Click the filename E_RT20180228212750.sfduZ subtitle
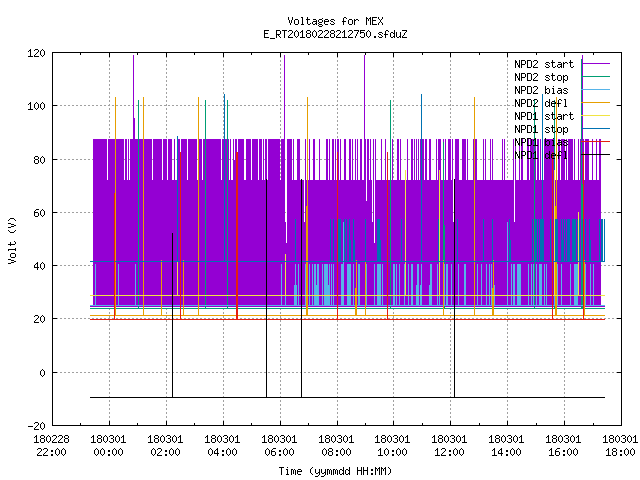The image size is (640, 480). (x=335, y=34)
